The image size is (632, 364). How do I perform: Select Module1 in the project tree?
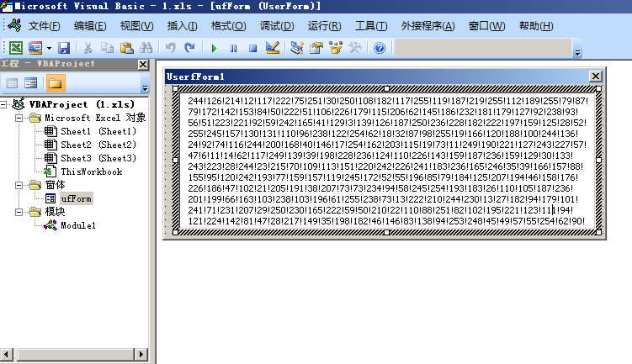[77, 225]
